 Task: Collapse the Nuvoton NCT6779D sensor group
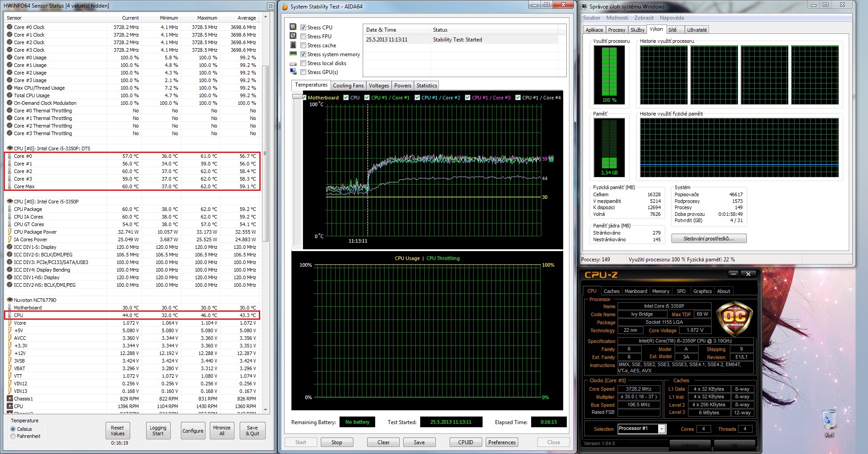(9, 300)
